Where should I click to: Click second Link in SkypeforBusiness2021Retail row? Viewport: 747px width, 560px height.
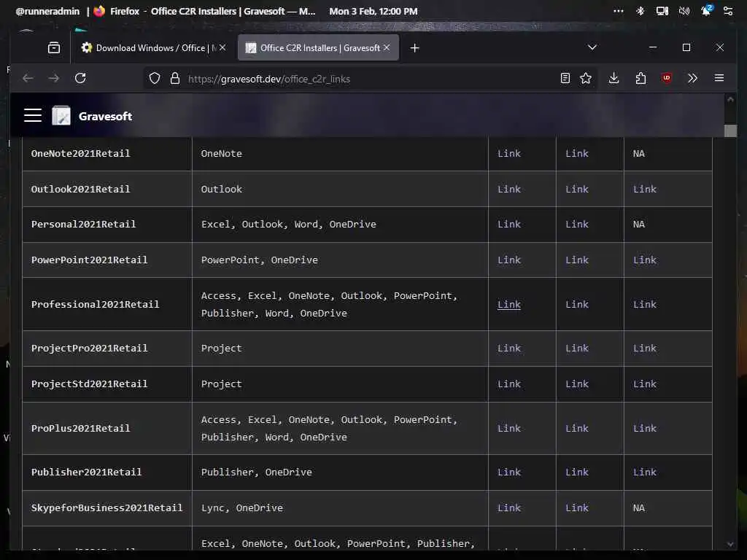click(x=576, y=507)
